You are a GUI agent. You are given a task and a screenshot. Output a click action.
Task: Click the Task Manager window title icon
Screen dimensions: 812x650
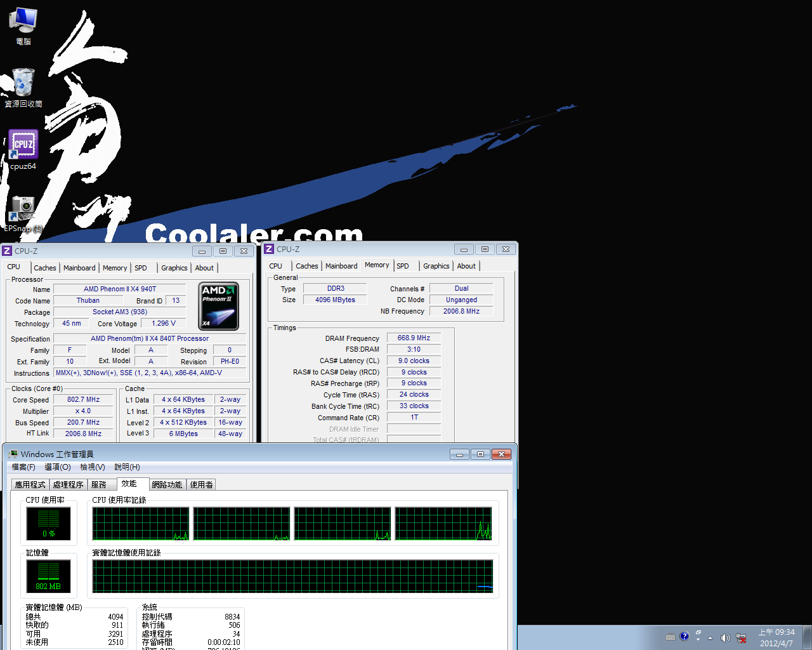coord(13,454)
